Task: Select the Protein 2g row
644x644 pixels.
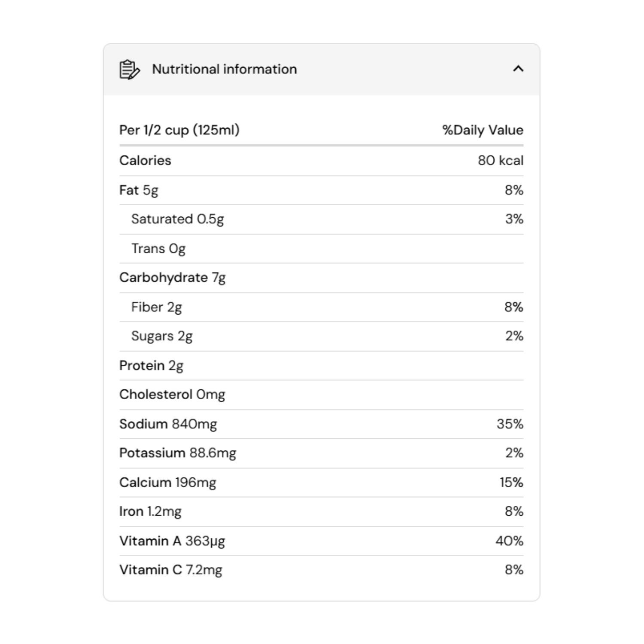Action: pyautogui.click(x=151, y=366)
